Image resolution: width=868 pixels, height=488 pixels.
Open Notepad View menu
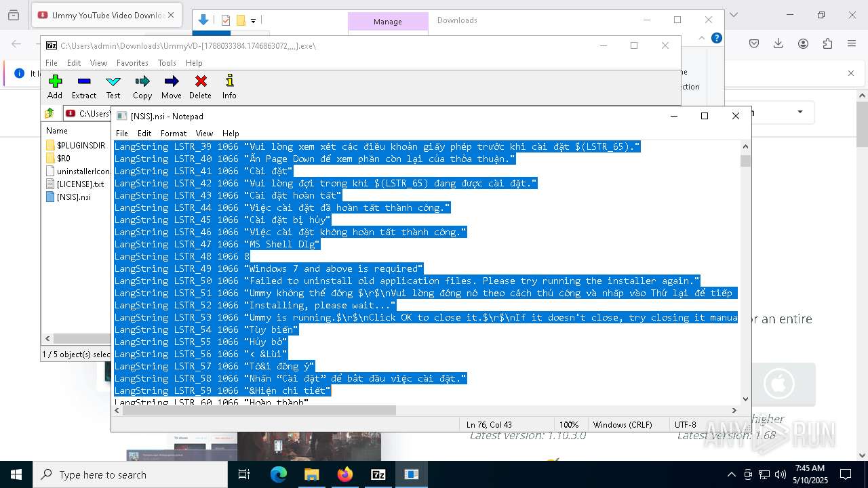(204, 134)
